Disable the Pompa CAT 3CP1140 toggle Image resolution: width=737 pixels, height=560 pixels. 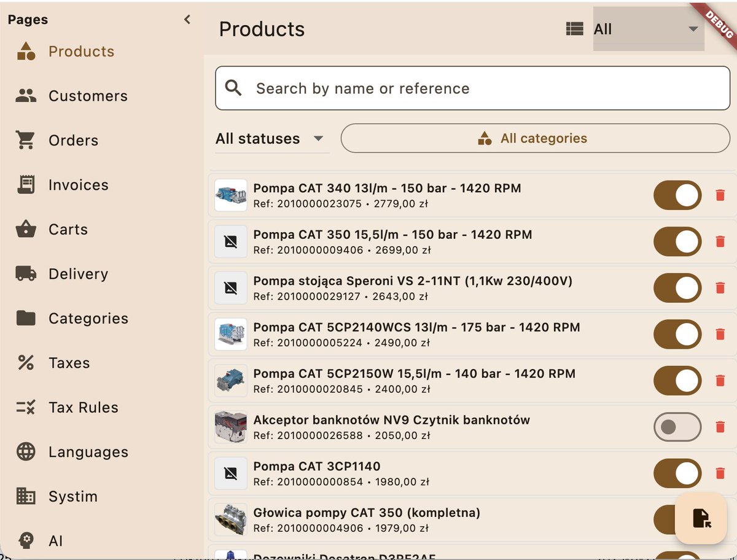tap(677, 473)
